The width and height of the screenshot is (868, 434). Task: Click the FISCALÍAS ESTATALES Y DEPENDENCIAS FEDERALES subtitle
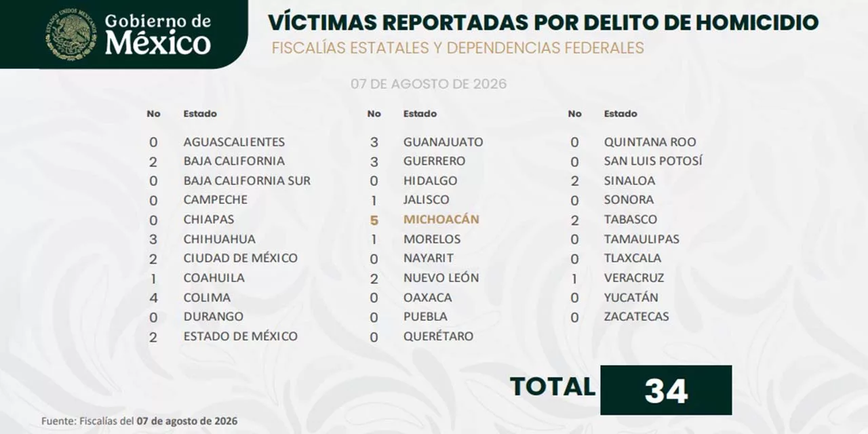click(x=458, y=48)
